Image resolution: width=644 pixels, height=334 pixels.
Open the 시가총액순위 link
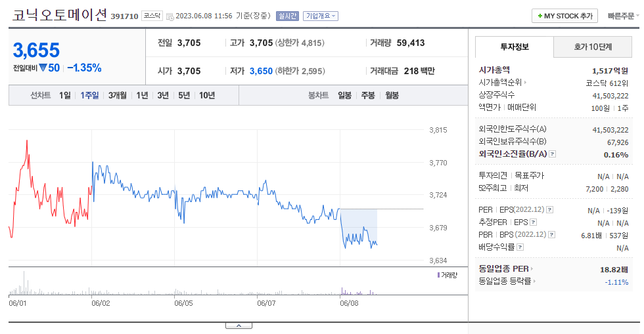tap(500, 83)
